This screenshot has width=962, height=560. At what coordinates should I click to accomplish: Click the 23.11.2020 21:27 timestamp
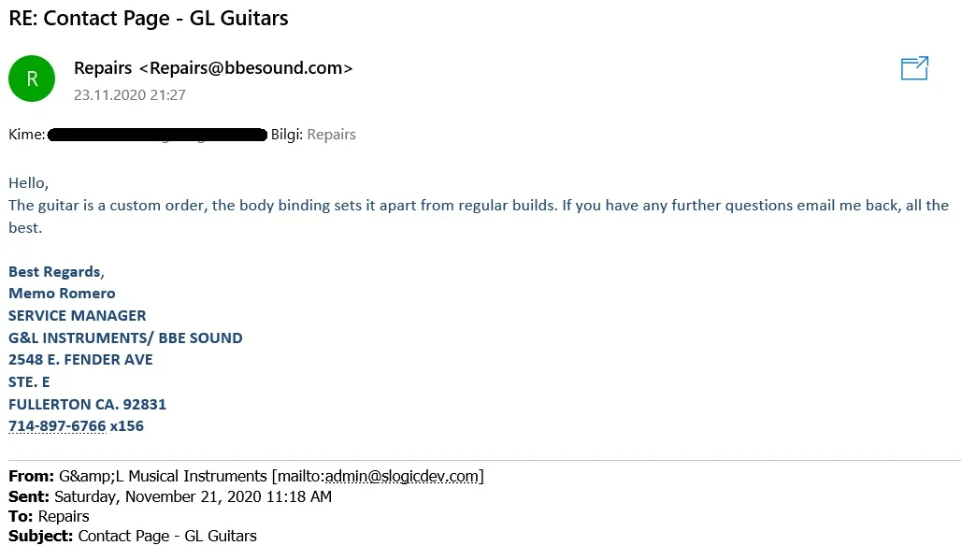[x=130, y=95]
